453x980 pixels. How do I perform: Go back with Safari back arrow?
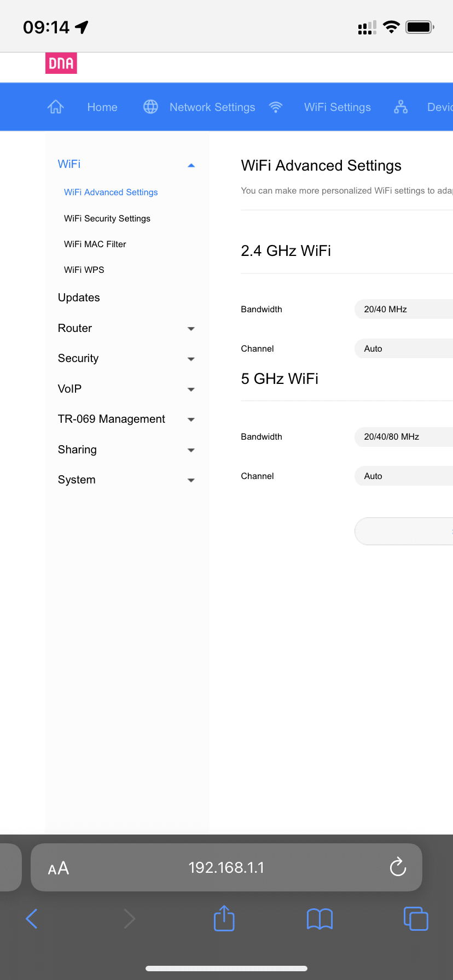pyautogui.click(x=32, y=919)
